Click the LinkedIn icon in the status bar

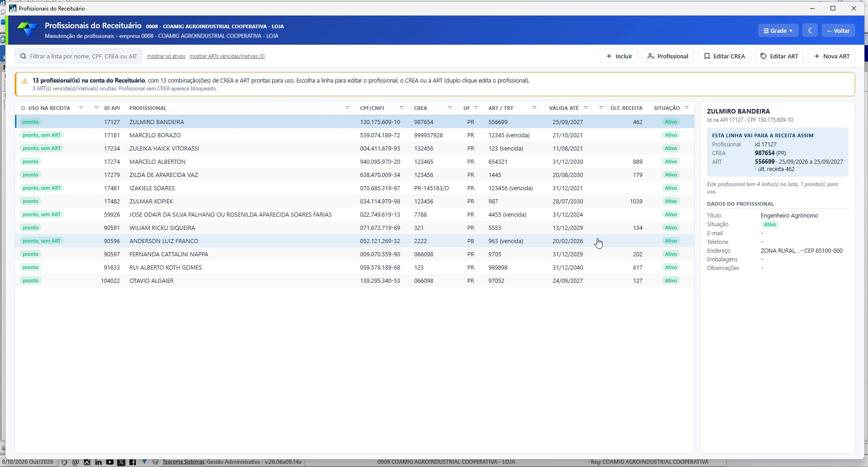click(98, 462)
